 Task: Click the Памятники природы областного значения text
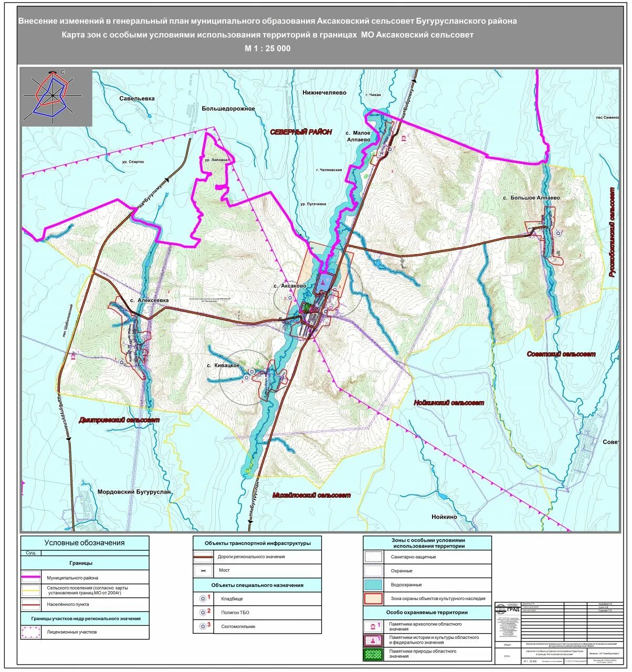pos(422,654)
